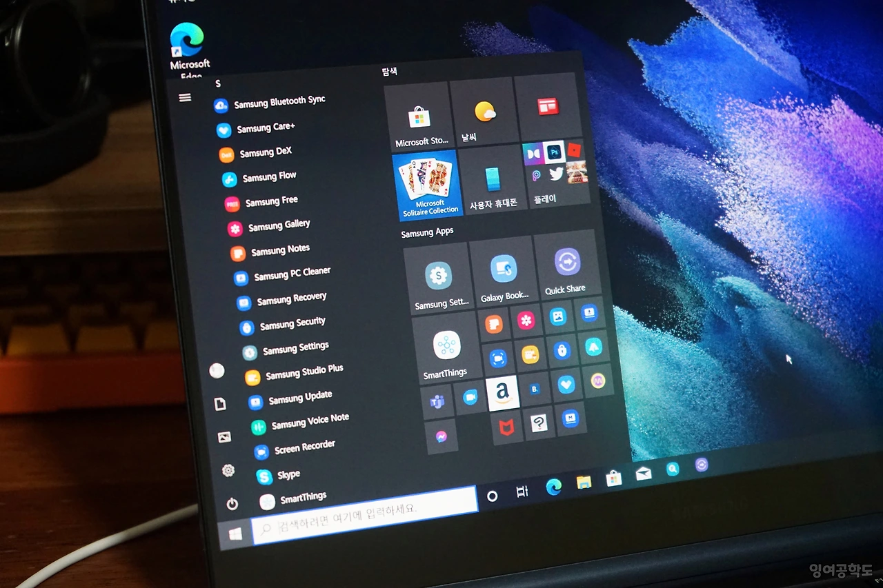The image size is (883, 588).
Task: Open Messenger from the tiled apps
Action: tap(442, 437)
